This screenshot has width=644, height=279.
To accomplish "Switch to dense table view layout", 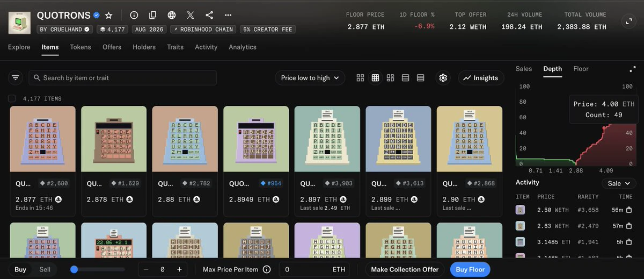I will point(420,78).
